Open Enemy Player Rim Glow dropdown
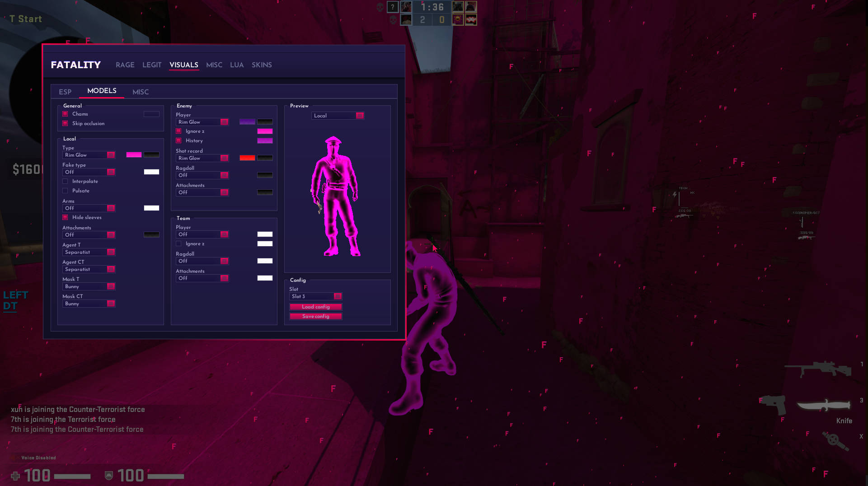Image resolution: width=868 pixels, height=486 pixels. point(202,122)
